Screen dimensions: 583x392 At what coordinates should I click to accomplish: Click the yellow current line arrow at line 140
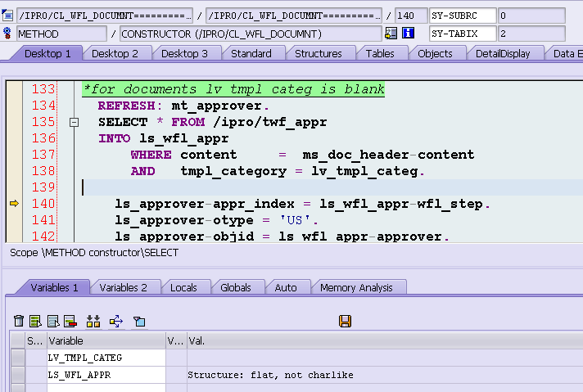tap(14, 203)
